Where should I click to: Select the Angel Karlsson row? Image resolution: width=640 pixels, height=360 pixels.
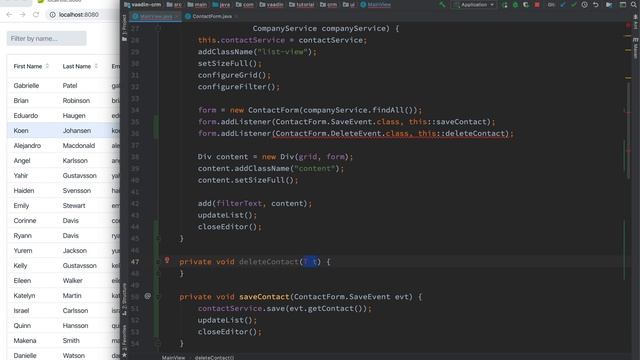coord(63,160)
